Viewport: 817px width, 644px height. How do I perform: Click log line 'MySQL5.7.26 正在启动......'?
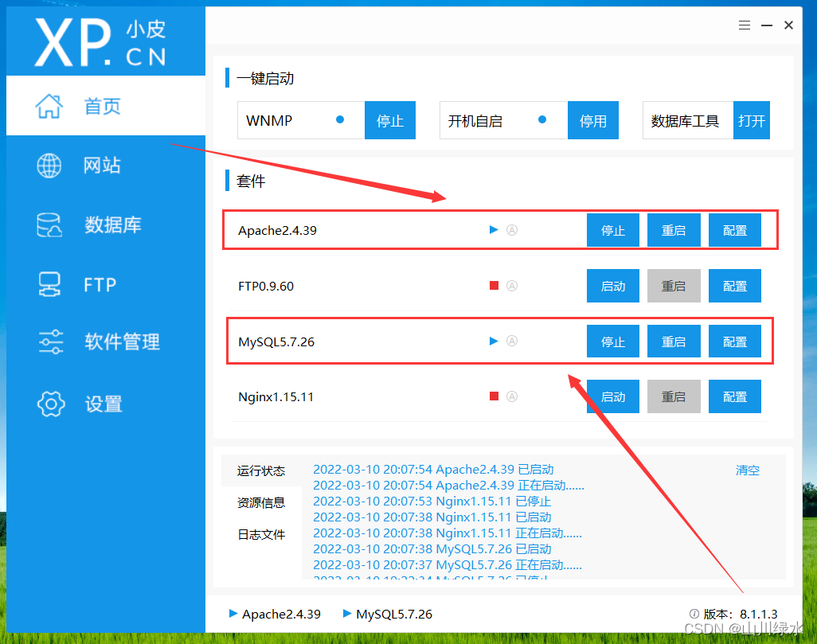click(448, 565)
